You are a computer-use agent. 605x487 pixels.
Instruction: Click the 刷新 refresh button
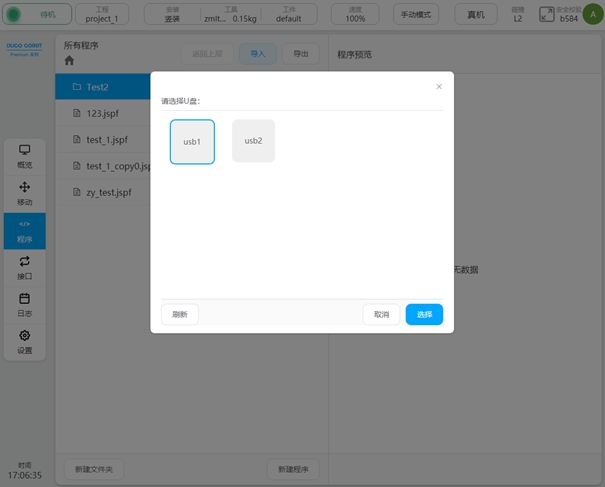point(180,314)
